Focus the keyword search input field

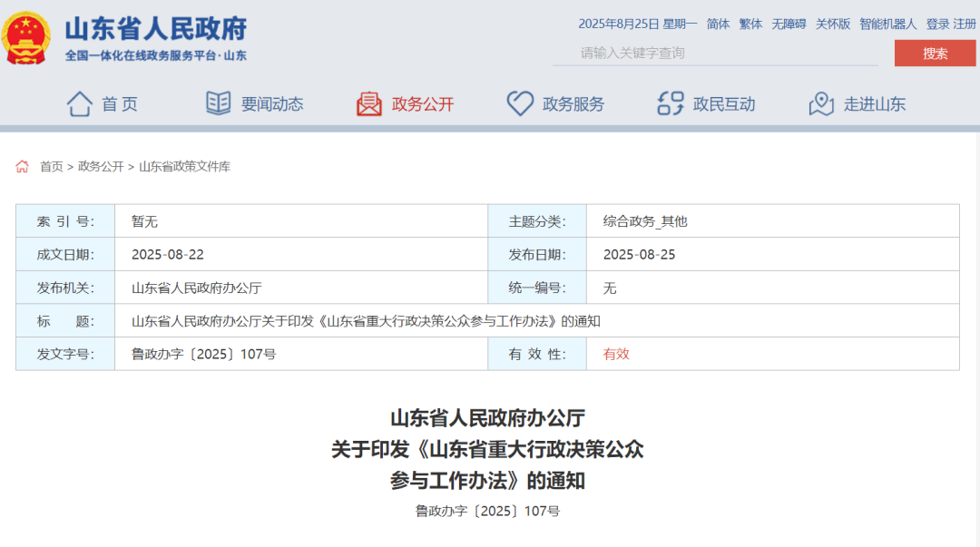[716, 54]
